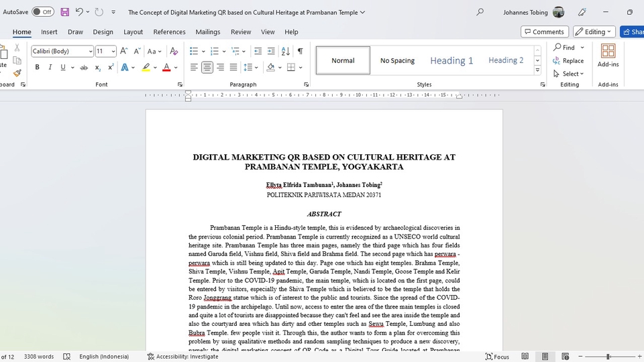Image resolution: width=644 pixels, height=362 pixels.
Task: Switch to the References tab
Action: (x=169, y=32)
